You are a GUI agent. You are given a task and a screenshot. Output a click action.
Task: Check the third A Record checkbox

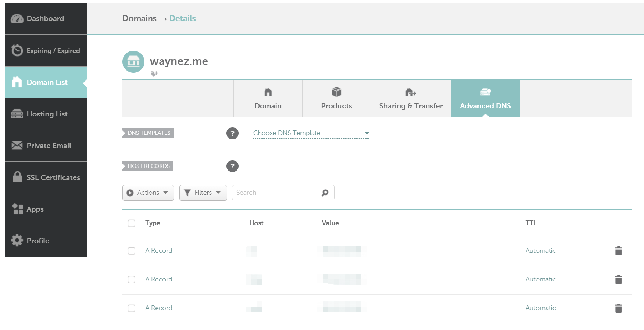132,308
